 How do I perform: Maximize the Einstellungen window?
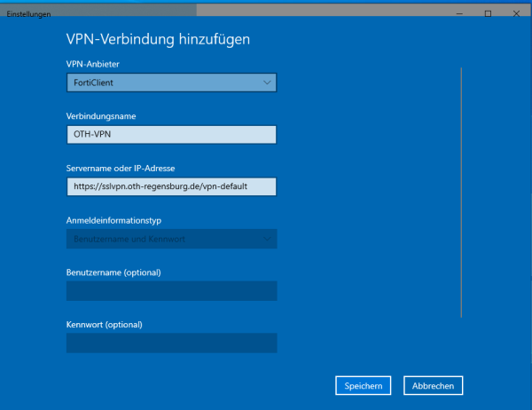pyautogui.click(x=488, y=13)
